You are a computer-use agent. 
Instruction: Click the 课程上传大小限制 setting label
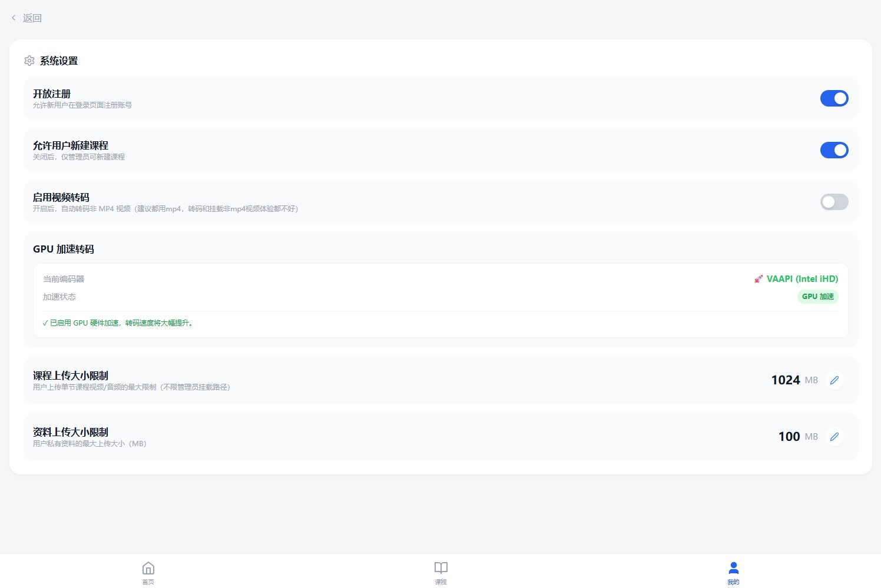[71, 376]
